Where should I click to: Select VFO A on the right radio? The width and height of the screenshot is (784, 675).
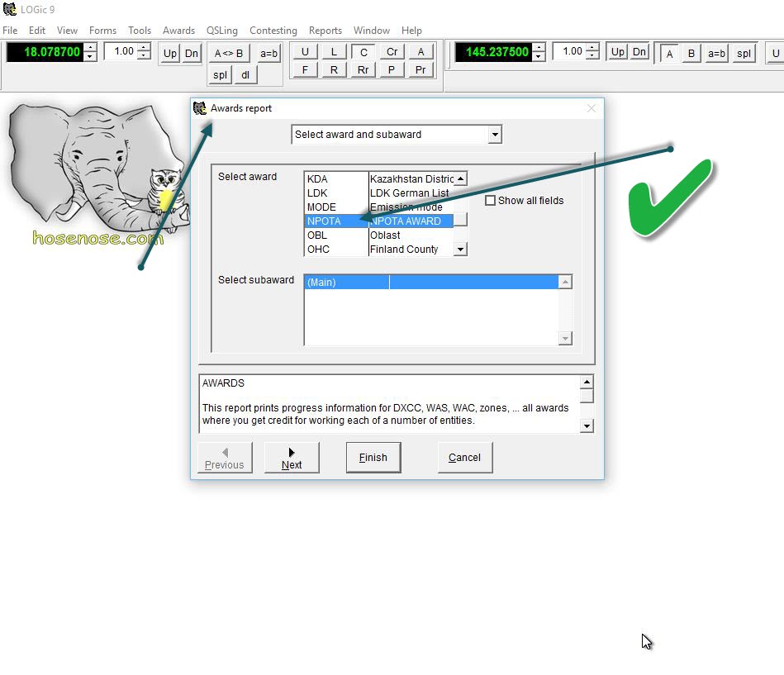pos(669,54)
